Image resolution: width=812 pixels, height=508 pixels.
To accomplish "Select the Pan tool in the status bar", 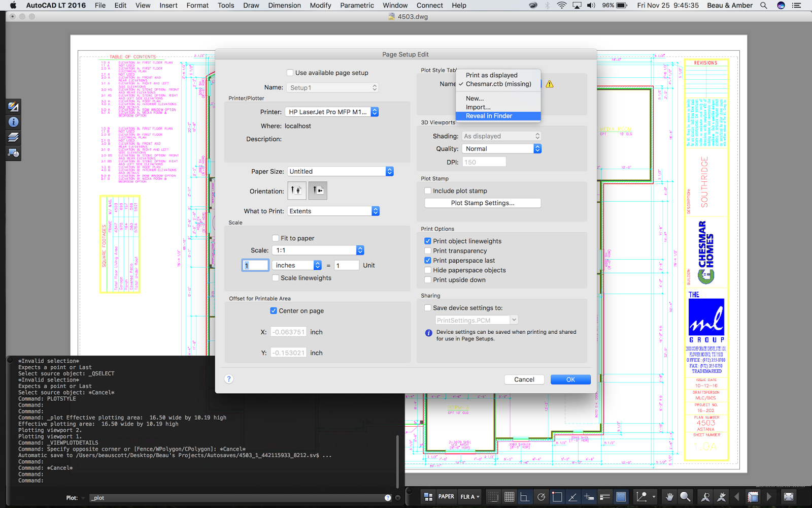I will point(669,496).
